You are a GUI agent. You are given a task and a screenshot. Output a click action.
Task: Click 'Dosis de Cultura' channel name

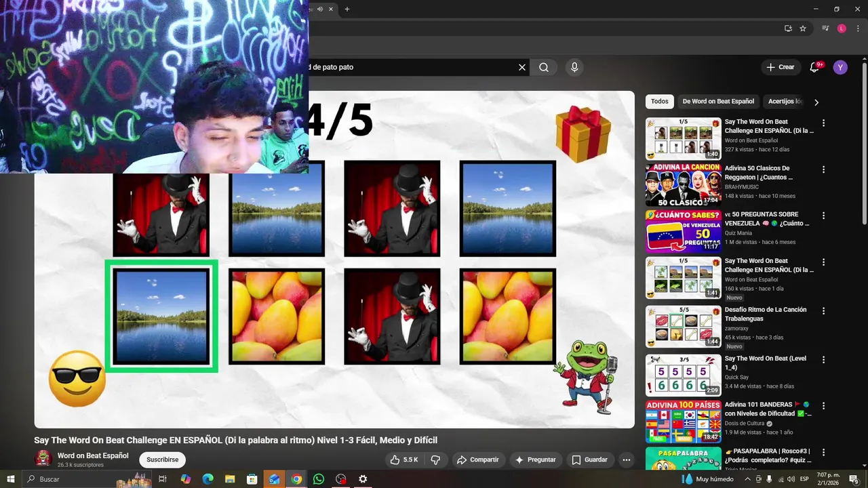746,423
